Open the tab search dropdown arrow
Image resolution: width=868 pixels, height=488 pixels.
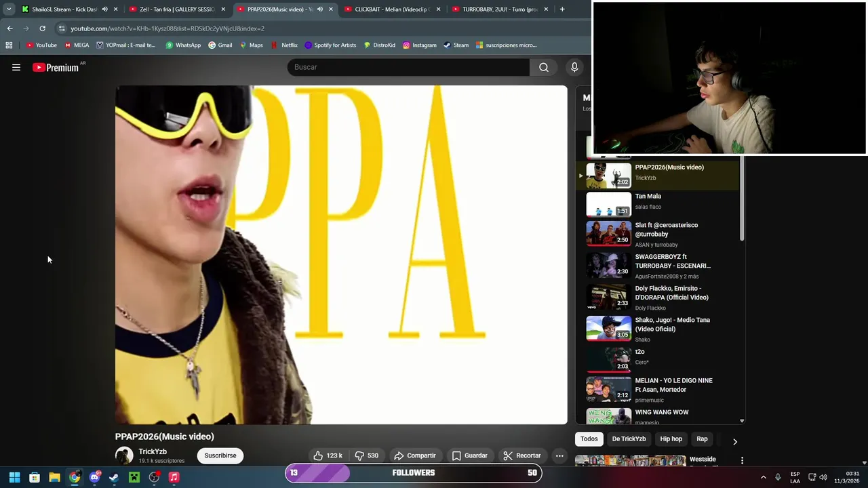tap(9, 9)
